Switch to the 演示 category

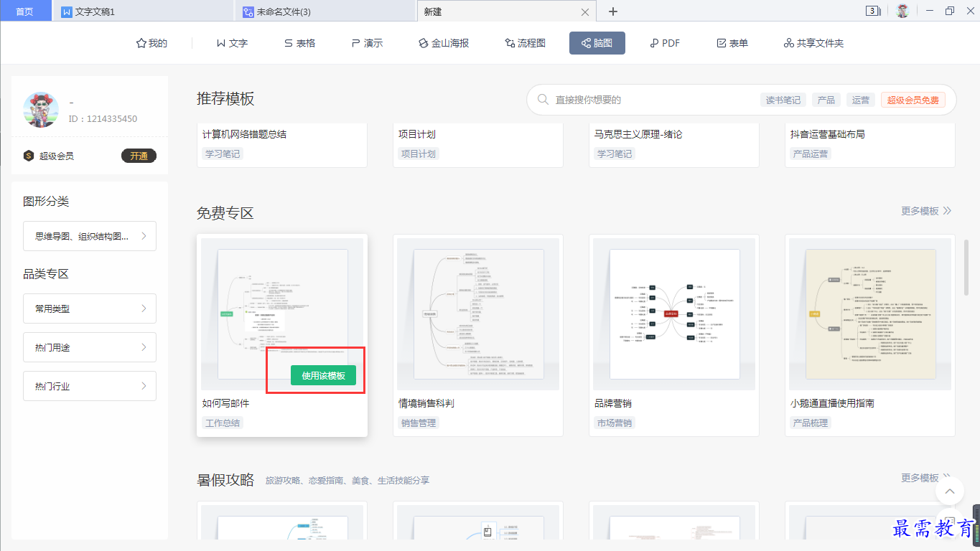367,43
